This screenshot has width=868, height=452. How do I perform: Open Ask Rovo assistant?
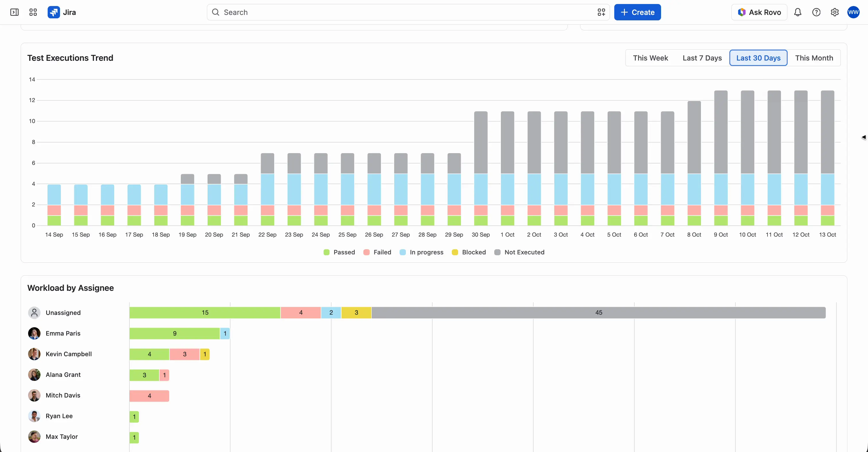[x=759, y=12]
